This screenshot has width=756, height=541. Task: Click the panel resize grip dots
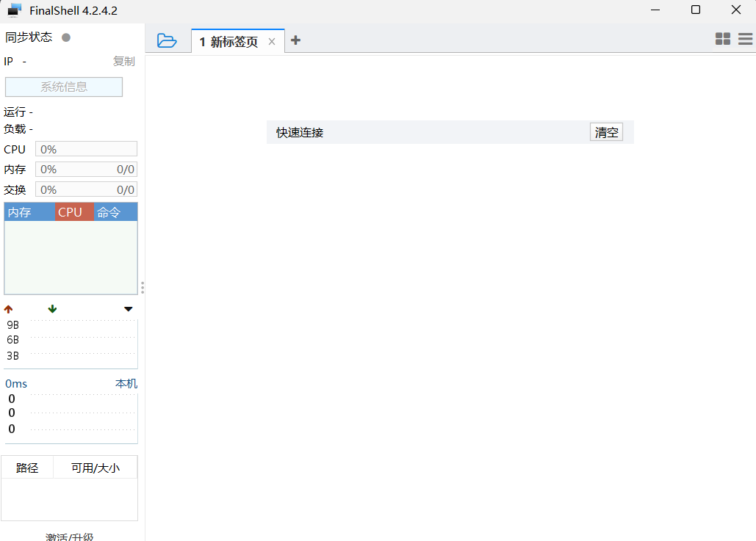click(142, 288)
